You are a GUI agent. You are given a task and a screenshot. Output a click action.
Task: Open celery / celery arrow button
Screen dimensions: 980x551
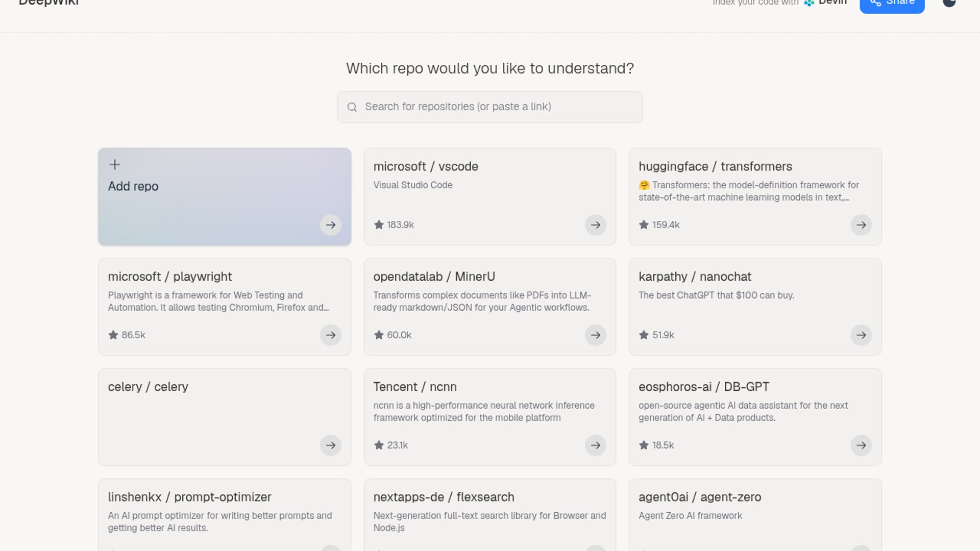331,445
